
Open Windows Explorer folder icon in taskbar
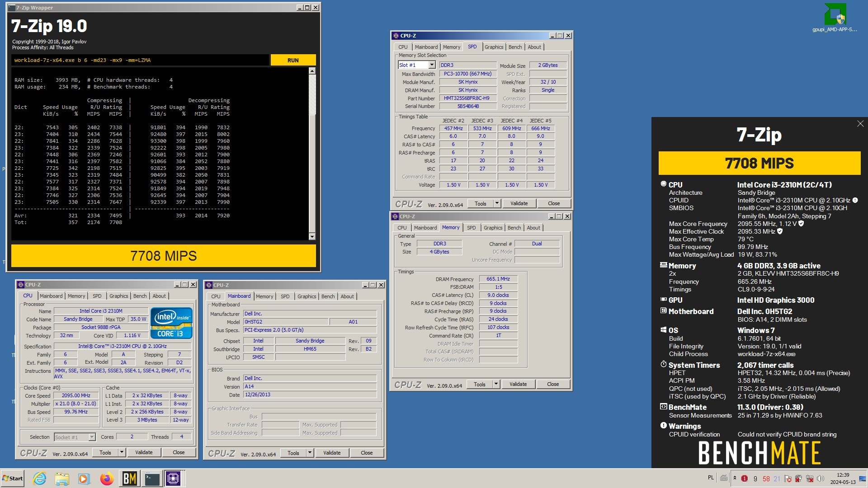coord(62,479)
